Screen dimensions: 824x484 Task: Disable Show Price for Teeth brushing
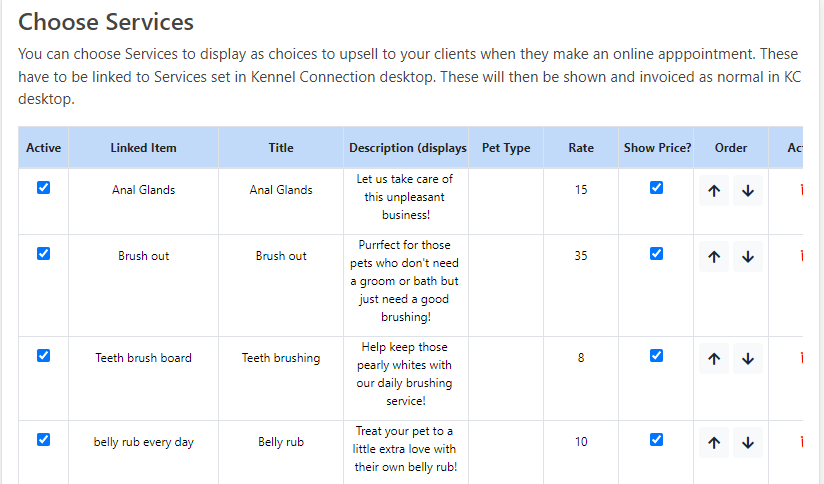pyautogui.click(x=656, y=356)
